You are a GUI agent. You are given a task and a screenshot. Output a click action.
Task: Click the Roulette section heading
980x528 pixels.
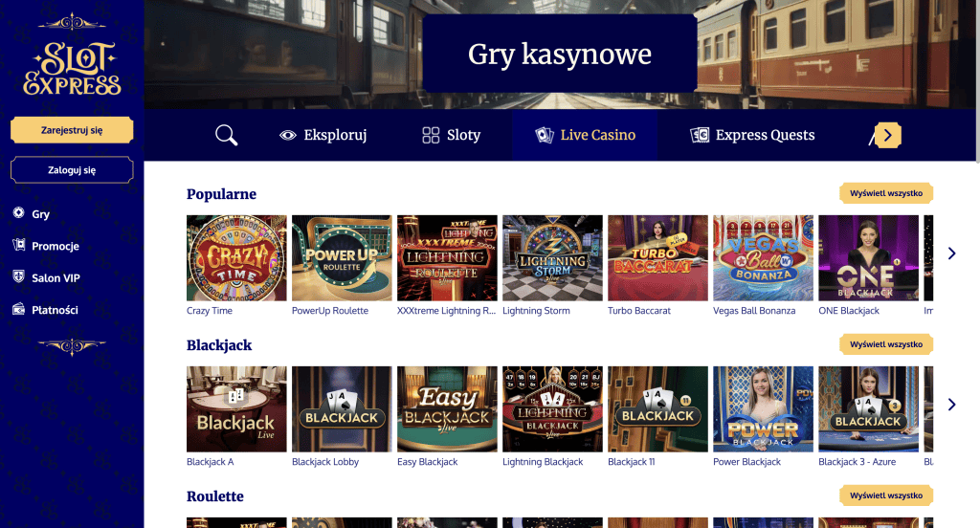coord(215,496)
